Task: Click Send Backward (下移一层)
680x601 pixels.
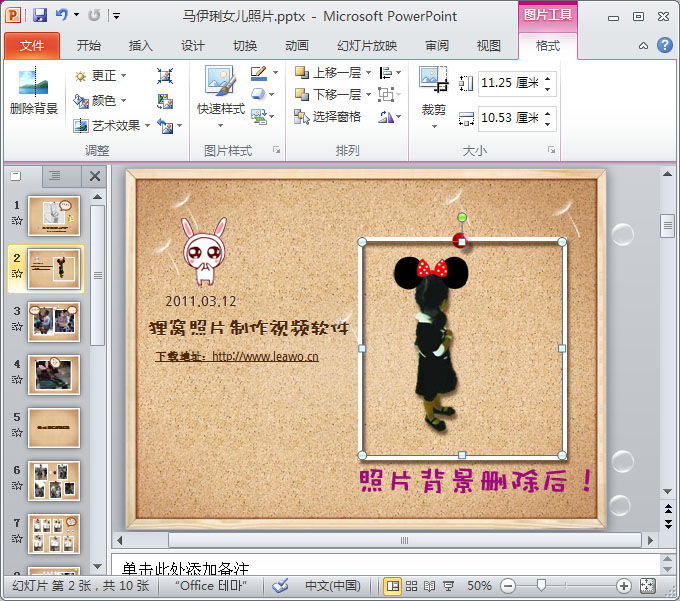Action: point(328,94)
